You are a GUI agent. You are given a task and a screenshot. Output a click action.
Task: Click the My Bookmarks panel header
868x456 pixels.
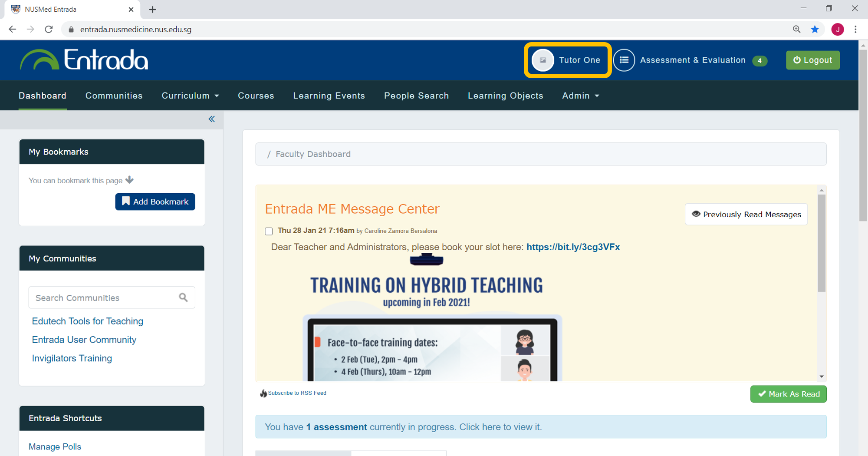(112, 152)
